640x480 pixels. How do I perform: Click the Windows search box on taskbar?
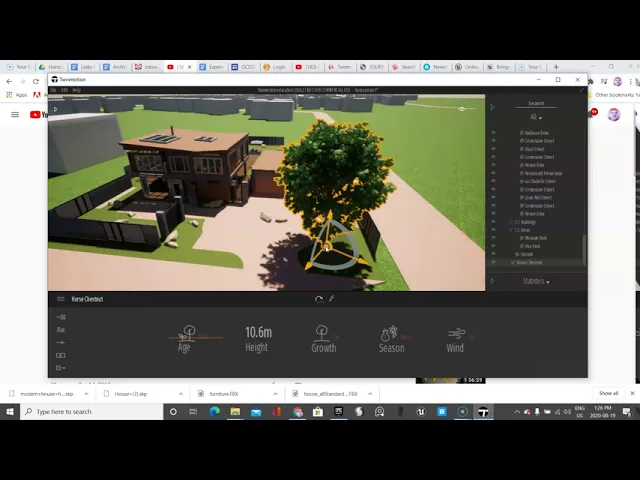92,412
